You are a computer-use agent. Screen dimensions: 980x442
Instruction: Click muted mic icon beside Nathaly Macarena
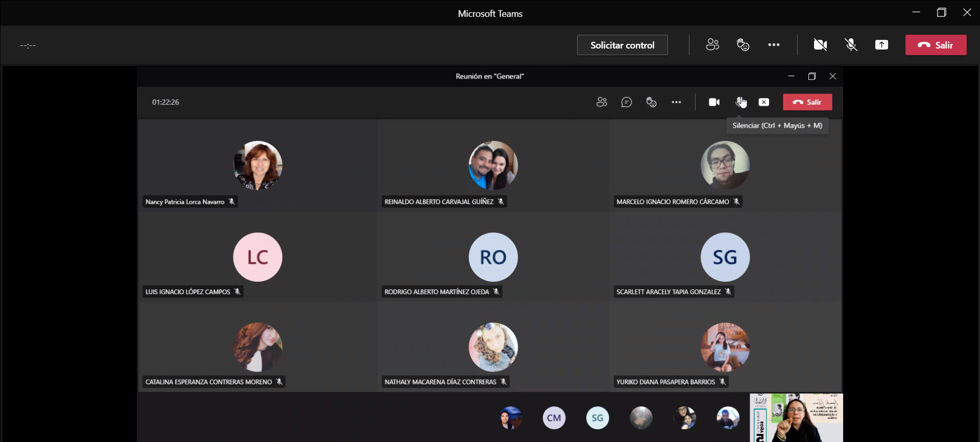click(x=504, y=382)
